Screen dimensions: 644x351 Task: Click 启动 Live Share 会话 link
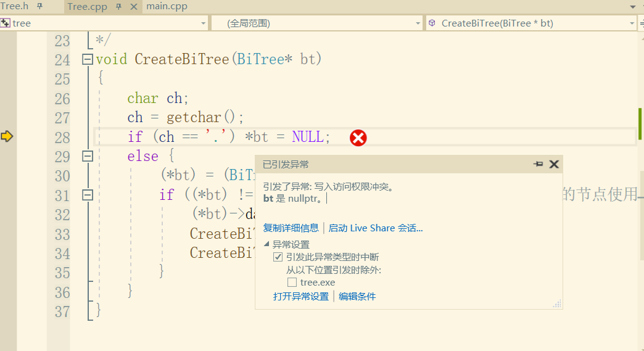pyautogui.click(x=376, y=228)
